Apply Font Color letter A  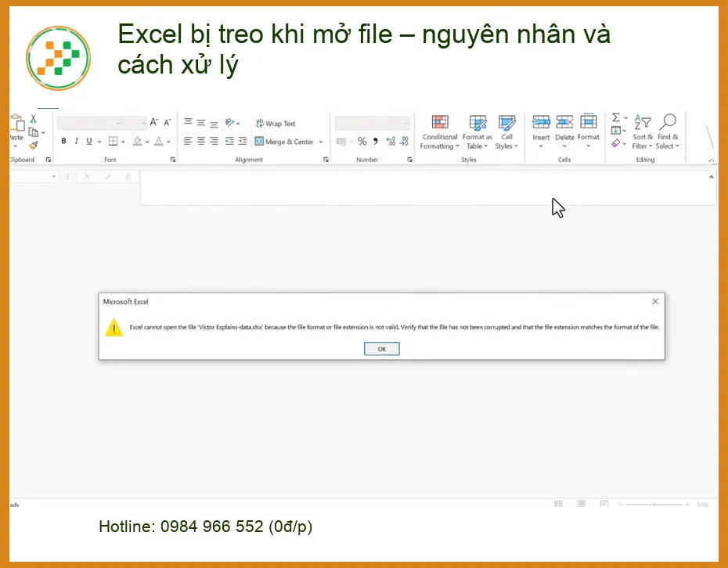159,141
